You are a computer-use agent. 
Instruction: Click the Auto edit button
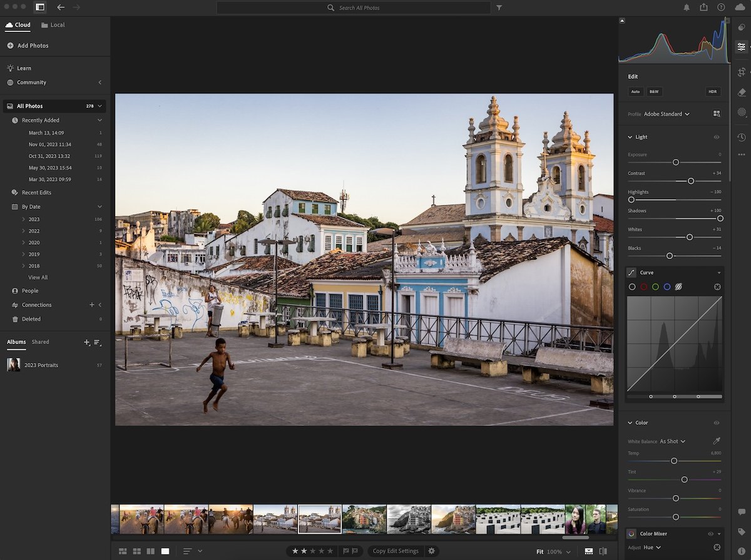(x=635, y=91)
